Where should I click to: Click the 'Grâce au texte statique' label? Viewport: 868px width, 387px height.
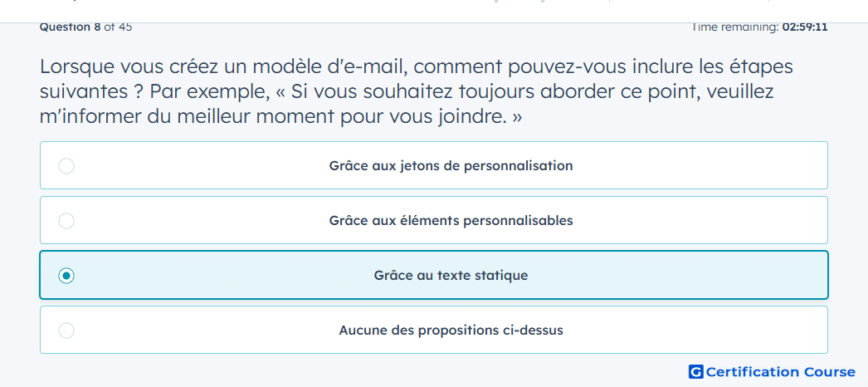pos(451,275)
